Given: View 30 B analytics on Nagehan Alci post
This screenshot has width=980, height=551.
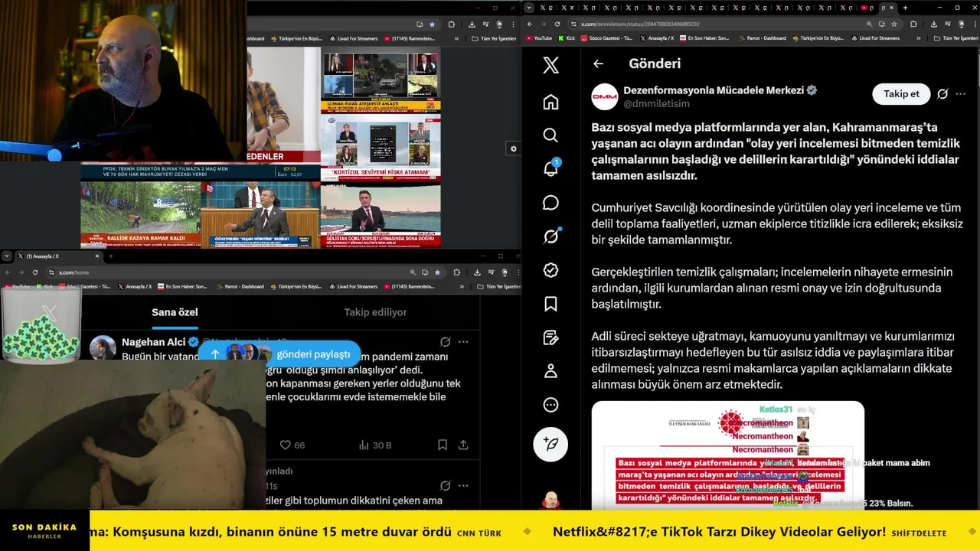Looking at the screenshot, I should point(375,445).
